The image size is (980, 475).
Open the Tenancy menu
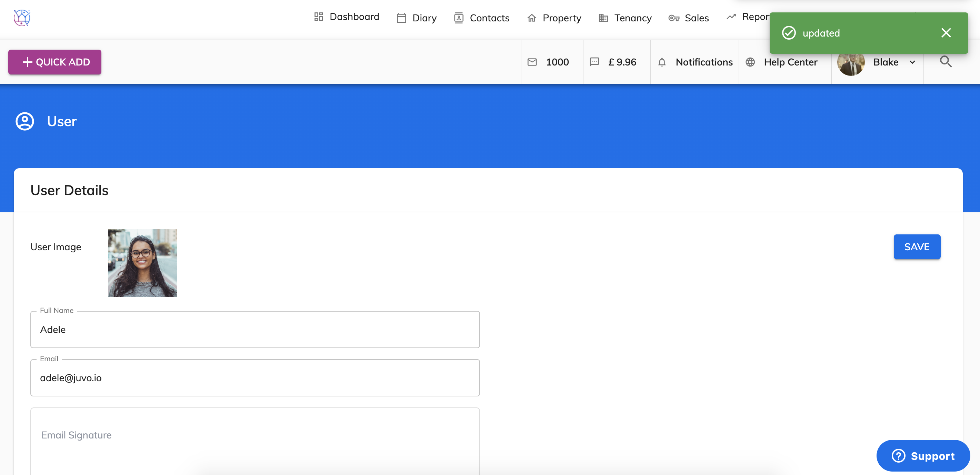(x=625, y=18)
